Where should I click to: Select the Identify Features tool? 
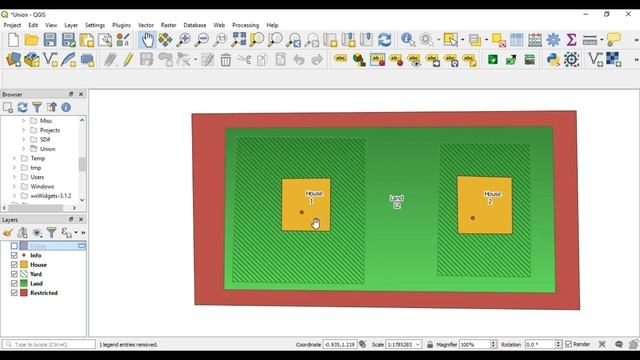tap(408, 40)
